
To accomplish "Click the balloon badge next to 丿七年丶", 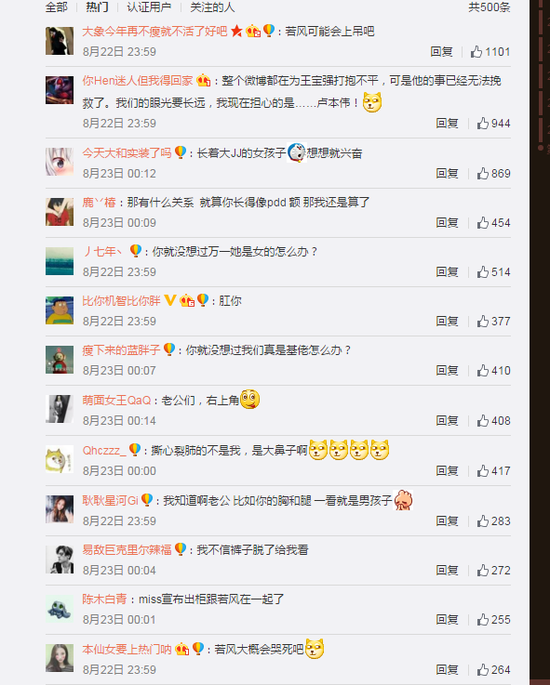I will [x=135, y=251].
